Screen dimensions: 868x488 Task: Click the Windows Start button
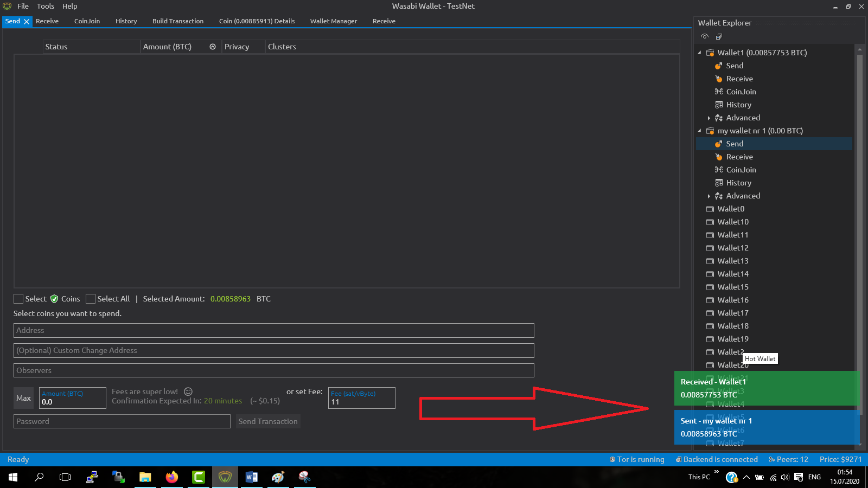(x=13, y=477)
